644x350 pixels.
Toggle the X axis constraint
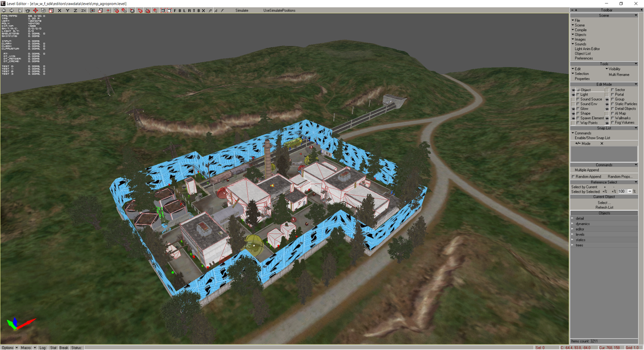pos(59,10)
